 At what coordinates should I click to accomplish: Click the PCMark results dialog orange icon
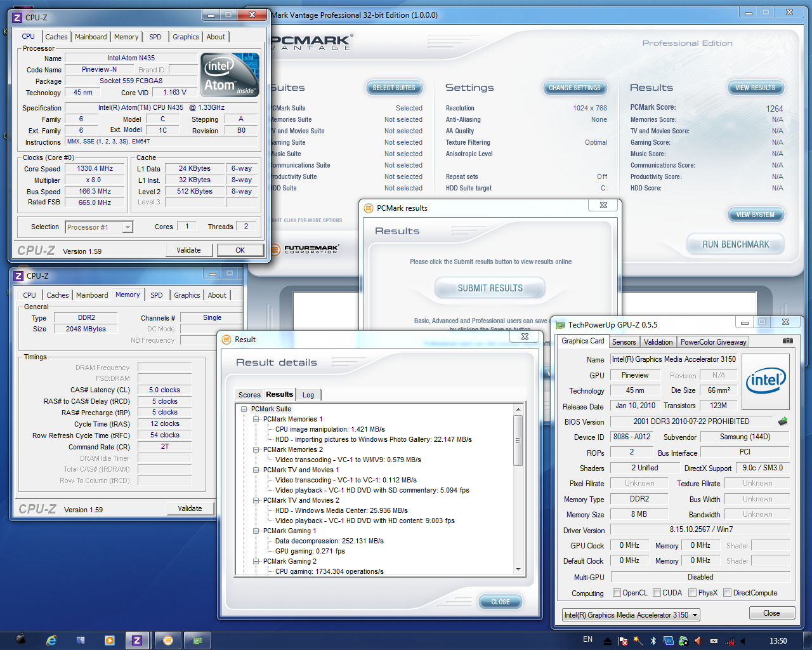[369, 208]
